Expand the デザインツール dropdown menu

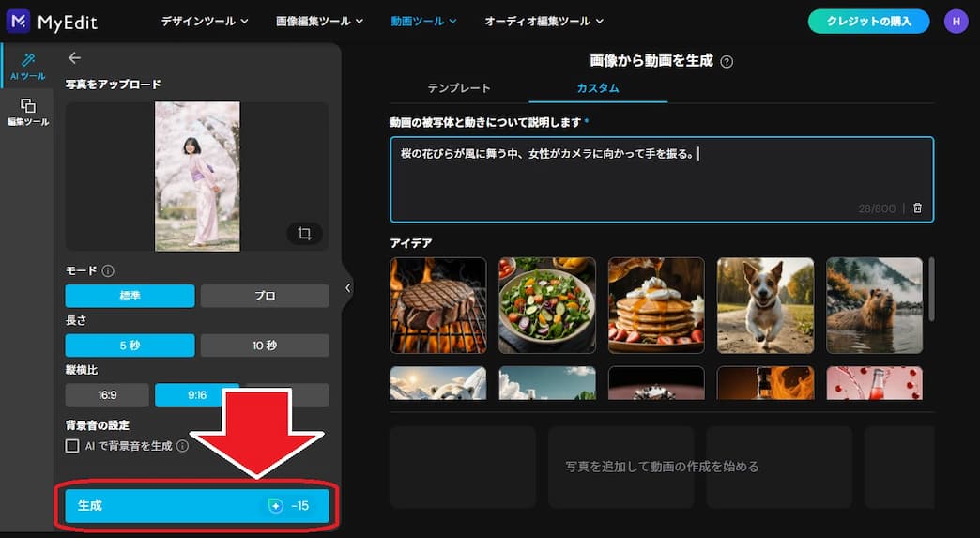point(204,21)
